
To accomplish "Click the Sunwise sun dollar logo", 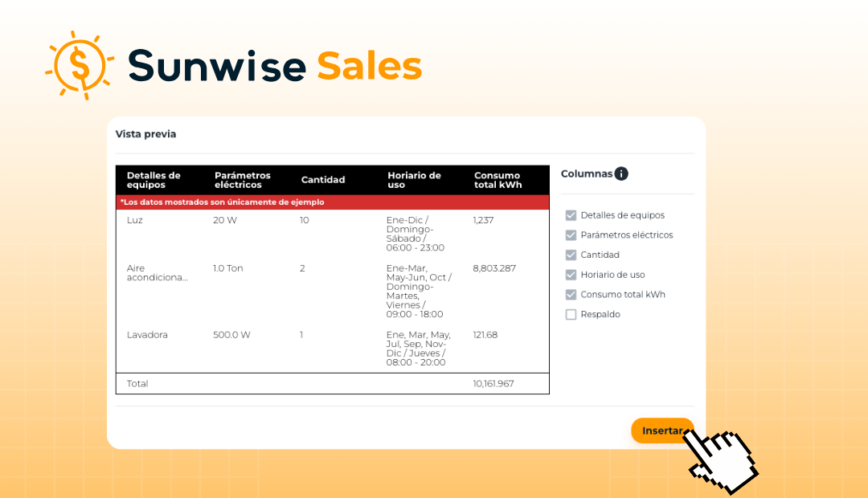I will pos(80,65).
